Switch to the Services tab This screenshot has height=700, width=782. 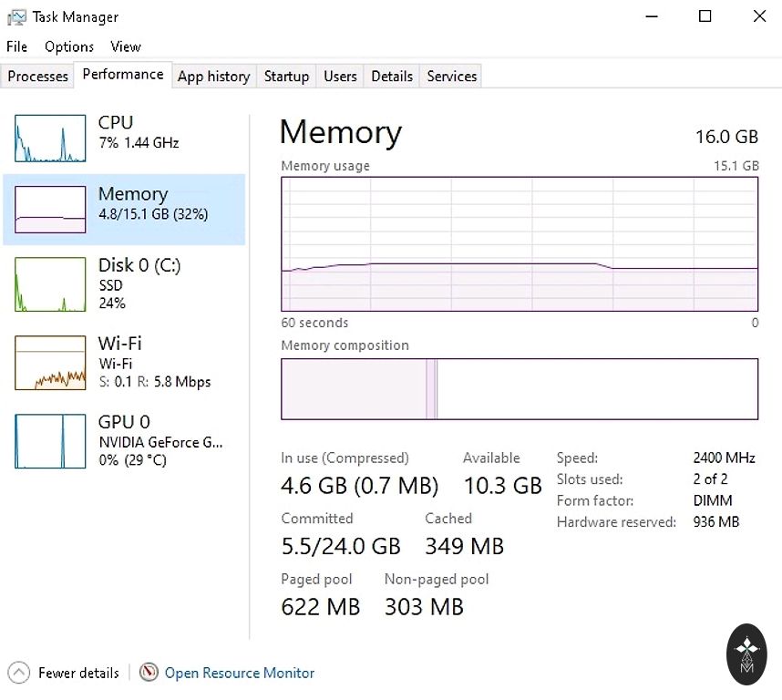[x=452, y=77]
